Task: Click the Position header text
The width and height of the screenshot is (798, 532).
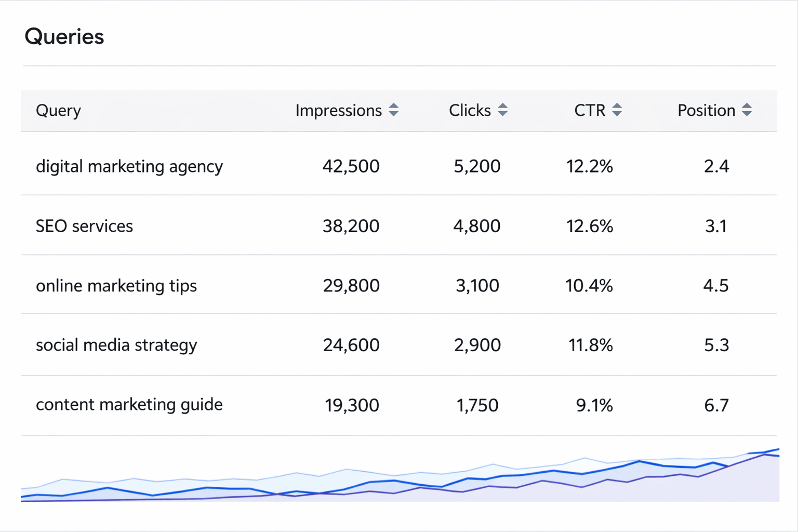Action: 706,111
